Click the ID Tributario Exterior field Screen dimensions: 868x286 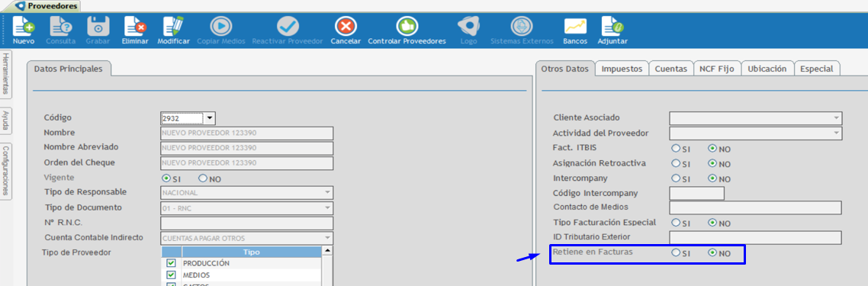(756, 238)
